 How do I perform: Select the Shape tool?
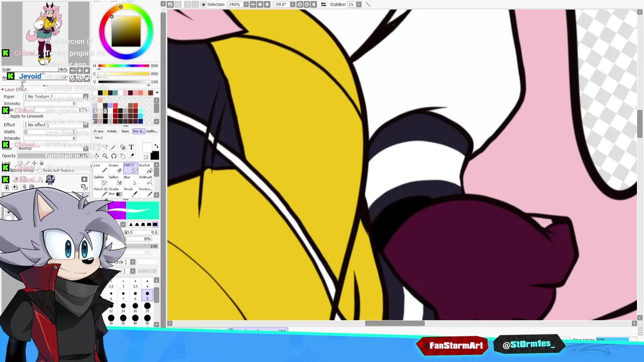(x=122, y=147)
